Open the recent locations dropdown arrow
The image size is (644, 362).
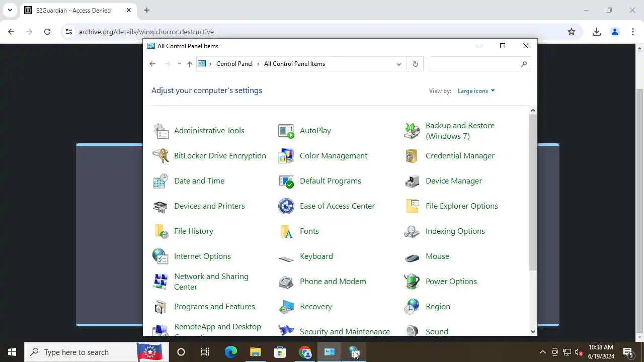click(x=179, y=64)
